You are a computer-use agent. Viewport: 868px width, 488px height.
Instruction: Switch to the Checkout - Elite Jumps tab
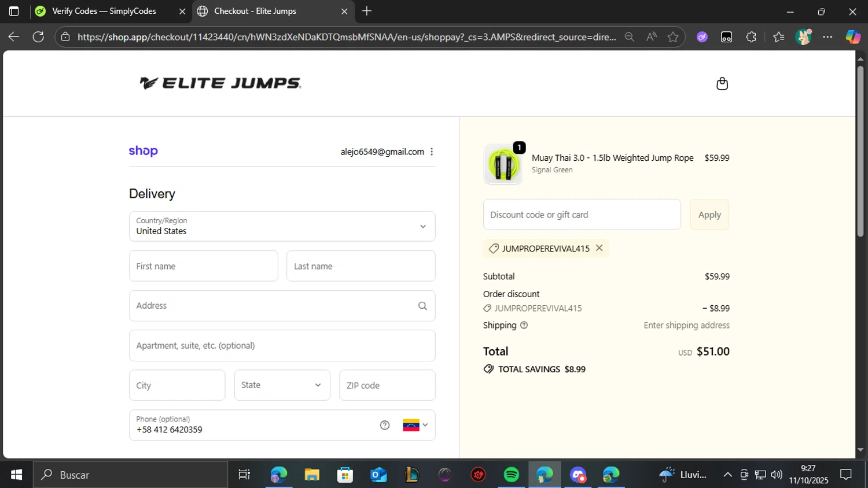coord(255,11)
